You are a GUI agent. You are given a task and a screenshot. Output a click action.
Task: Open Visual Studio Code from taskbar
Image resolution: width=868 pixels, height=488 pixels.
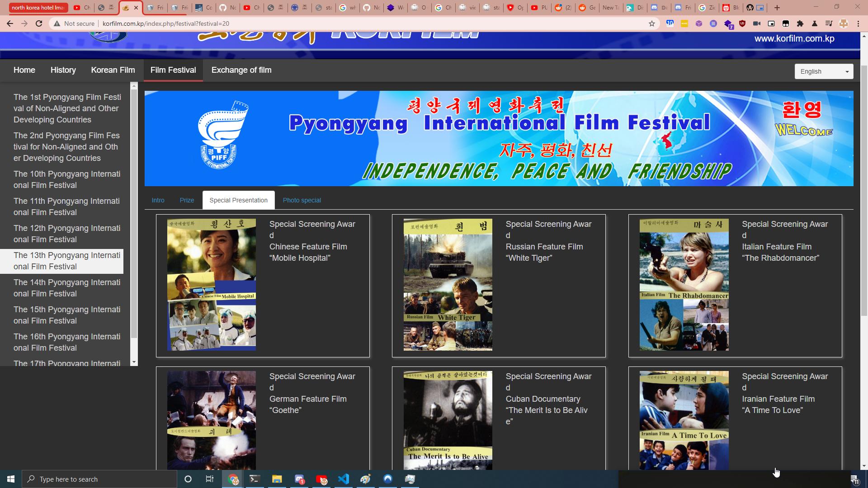point(344,479)
